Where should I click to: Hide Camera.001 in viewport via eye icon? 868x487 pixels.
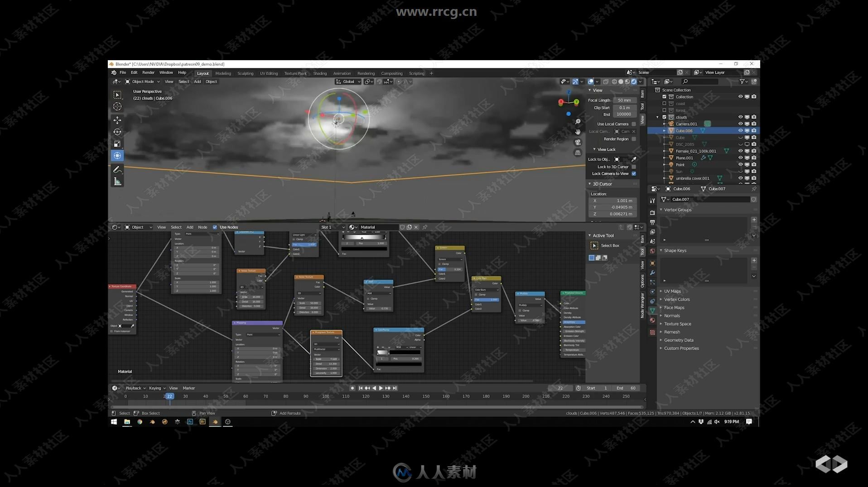740,124
